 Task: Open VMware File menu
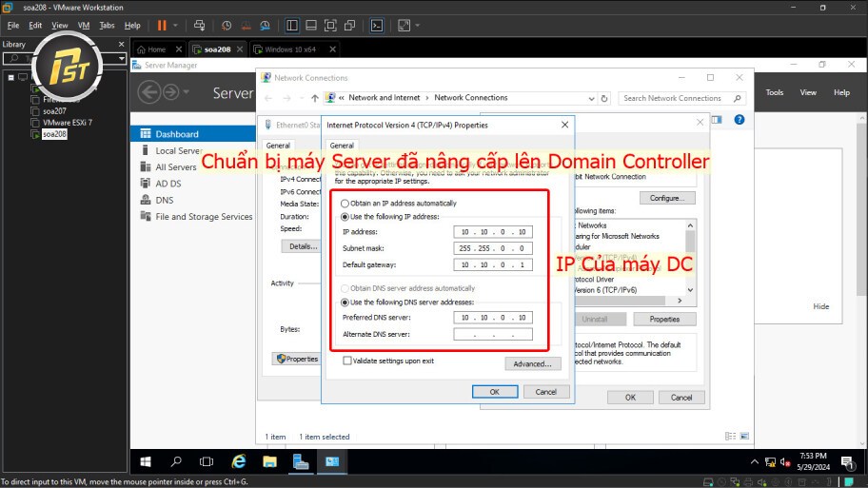13,26
